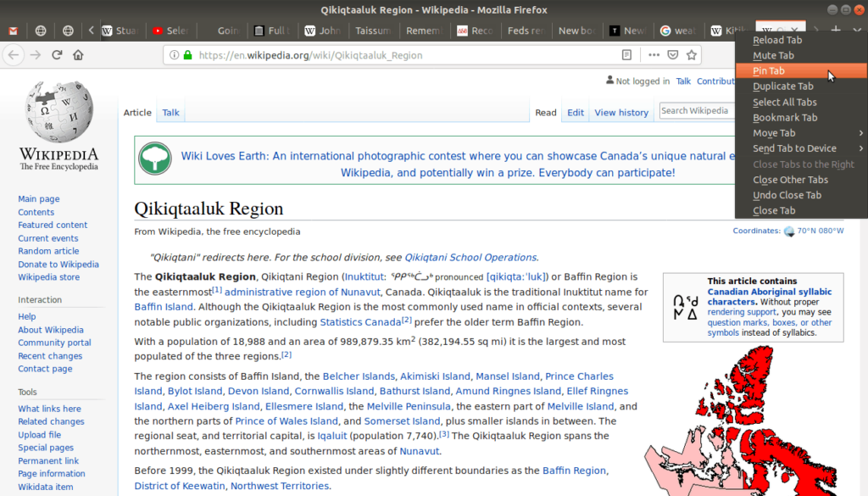This screenshot has height=496, width=868.
Task: Choose Reload Tab from context menu
Action: 800,40
